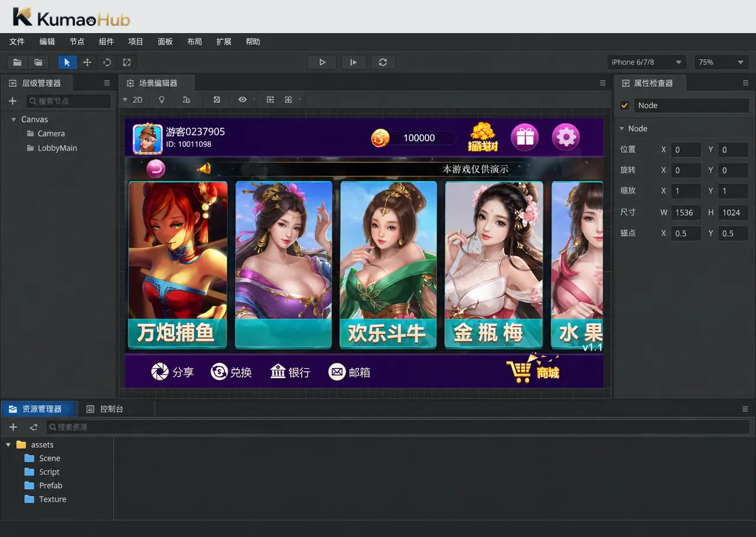The image size is (756, 537).
Task: Click the 兑换 exchange button in the game
Action: coord(232,372)
